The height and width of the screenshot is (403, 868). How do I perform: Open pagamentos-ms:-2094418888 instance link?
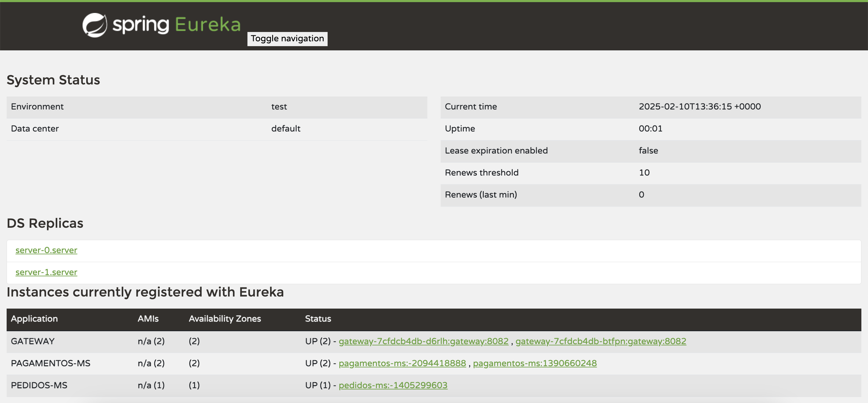(x=402, y=363)
